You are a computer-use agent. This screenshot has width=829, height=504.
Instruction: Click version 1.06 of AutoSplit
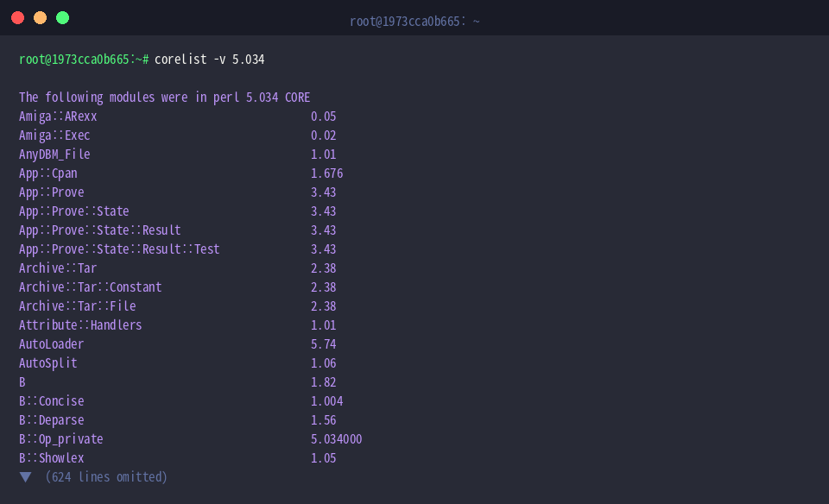[324, 363]
